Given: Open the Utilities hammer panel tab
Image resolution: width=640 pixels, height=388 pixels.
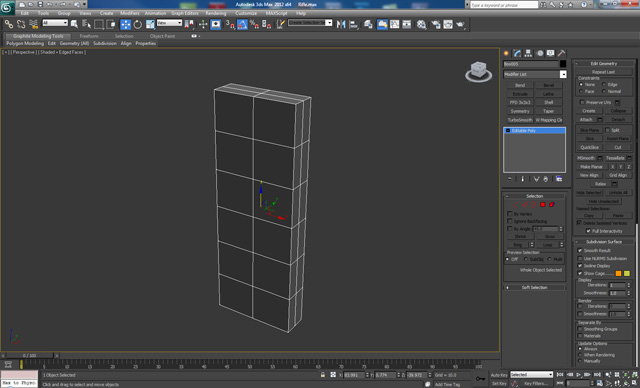Looking at the screenshot, I should (x=562, y=53).
